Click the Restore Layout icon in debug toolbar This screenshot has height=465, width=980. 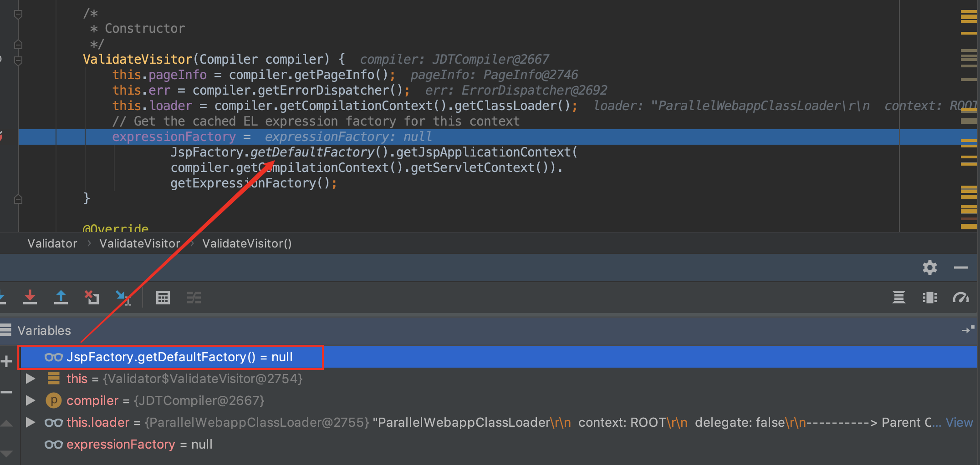click(x=899, y=298)
